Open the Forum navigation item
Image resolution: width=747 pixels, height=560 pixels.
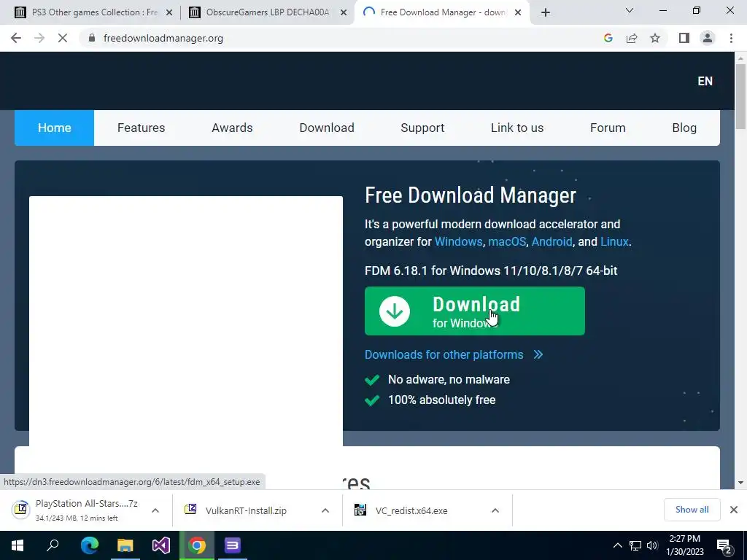tap(608, 128)
